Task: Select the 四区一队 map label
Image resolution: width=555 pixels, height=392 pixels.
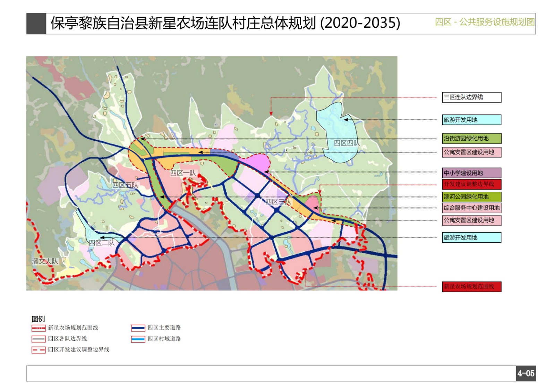Action: [x=183, y=173]
